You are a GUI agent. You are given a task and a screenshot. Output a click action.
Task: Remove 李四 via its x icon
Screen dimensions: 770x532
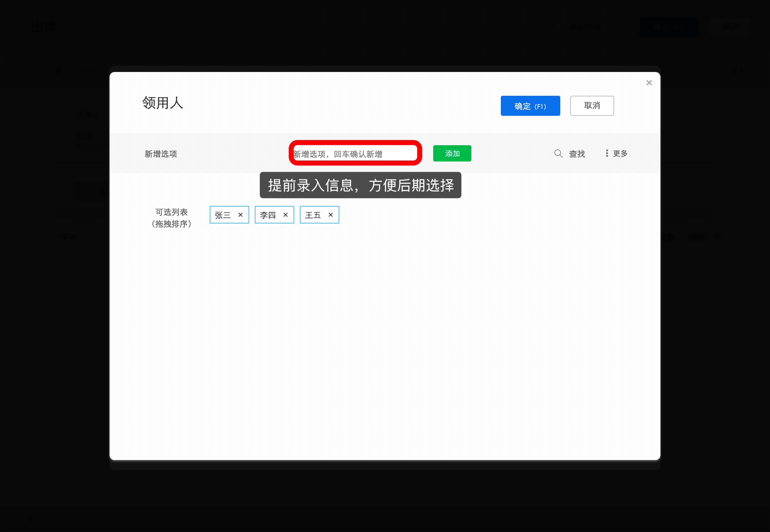click(285, 215)
